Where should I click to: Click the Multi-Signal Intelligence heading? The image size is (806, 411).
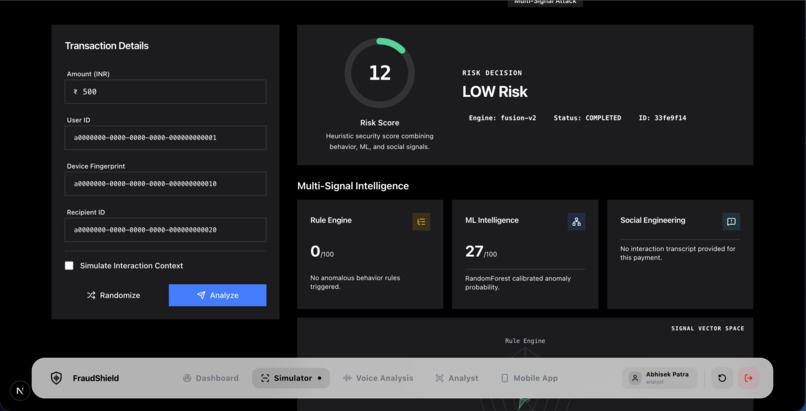coord(353,186)
